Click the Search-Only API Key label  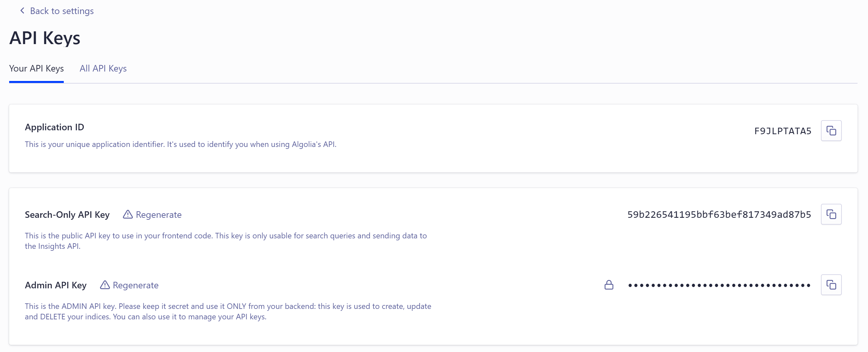pos(67,215)
